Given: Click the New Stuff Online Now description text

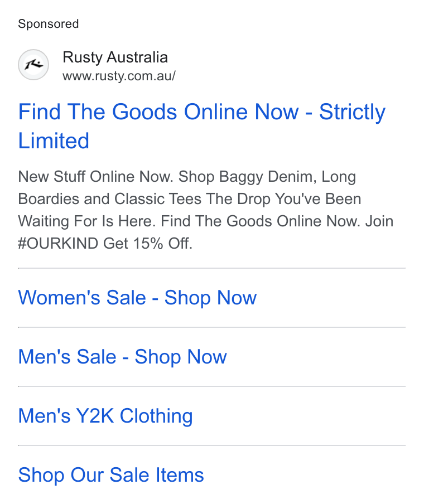Looking at the screenshot, I should coord(95,177).
